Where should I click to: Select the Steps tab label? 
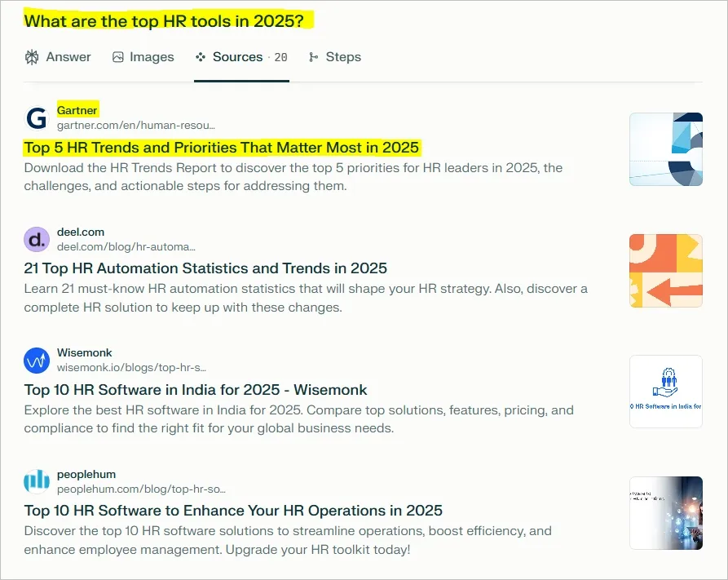click(x=343, y=57)
